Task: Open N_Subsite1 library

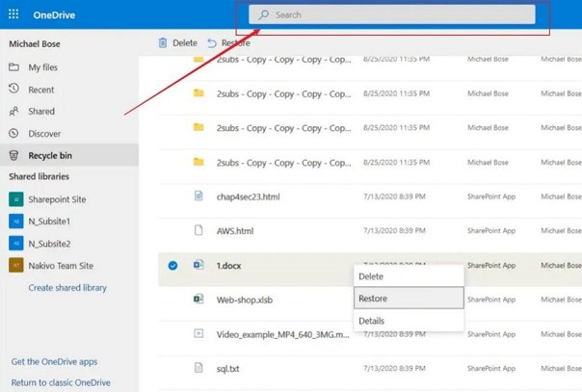Action: click(x=49, y=222)
